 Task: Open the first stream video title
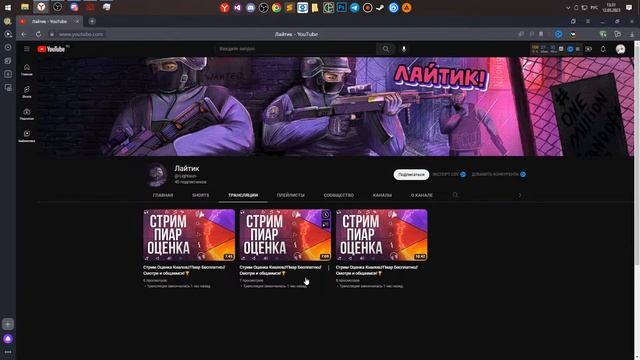[184, 270]
